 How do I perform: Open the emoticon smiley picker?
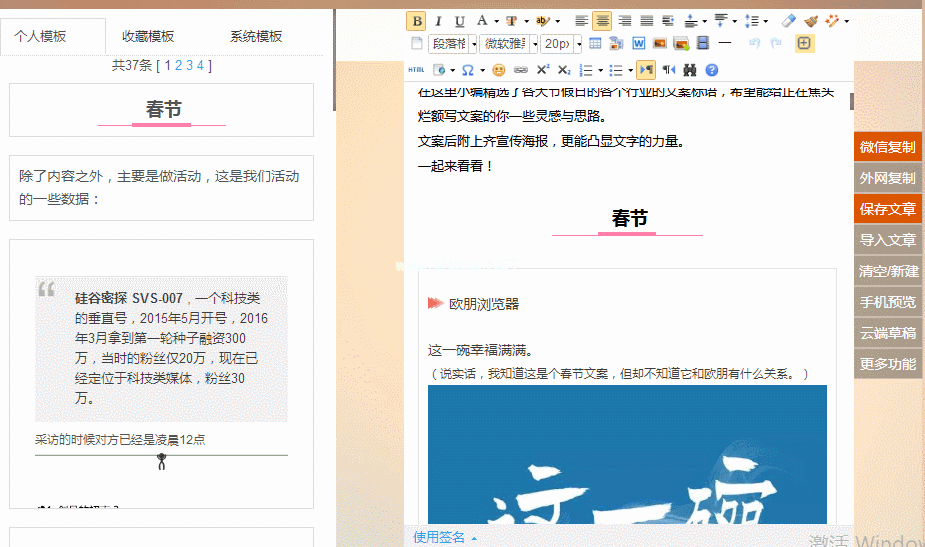[498, 70]
